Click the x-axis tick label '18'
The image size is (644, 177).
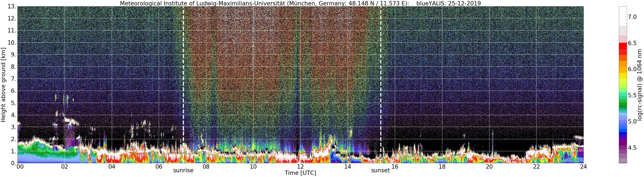[x=442, y=167]
